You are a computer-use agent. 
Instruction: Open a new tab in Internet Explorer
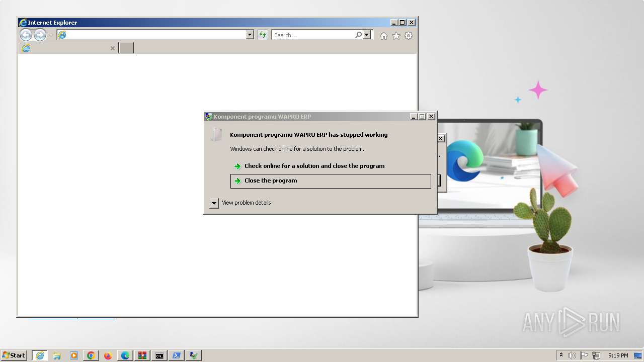(x=126, y=48)
